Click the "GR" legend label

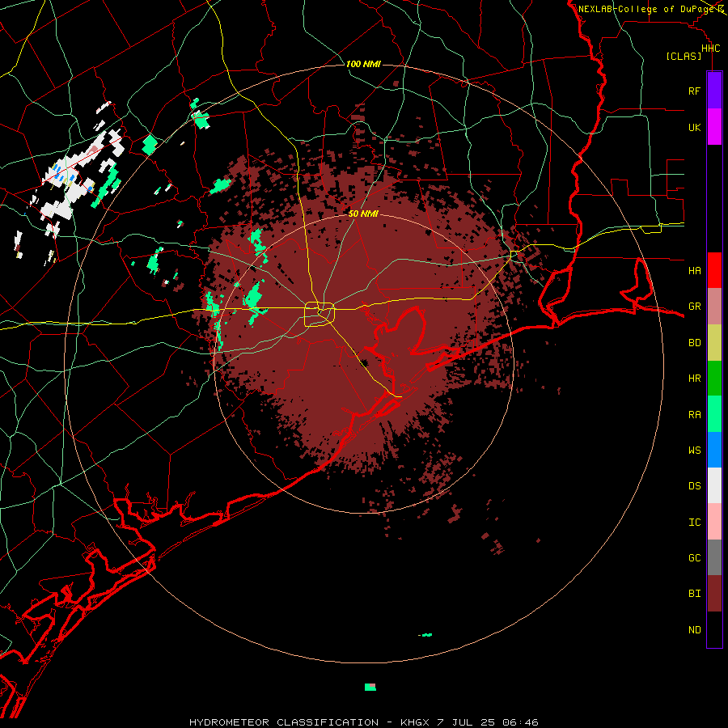(694, 307)
